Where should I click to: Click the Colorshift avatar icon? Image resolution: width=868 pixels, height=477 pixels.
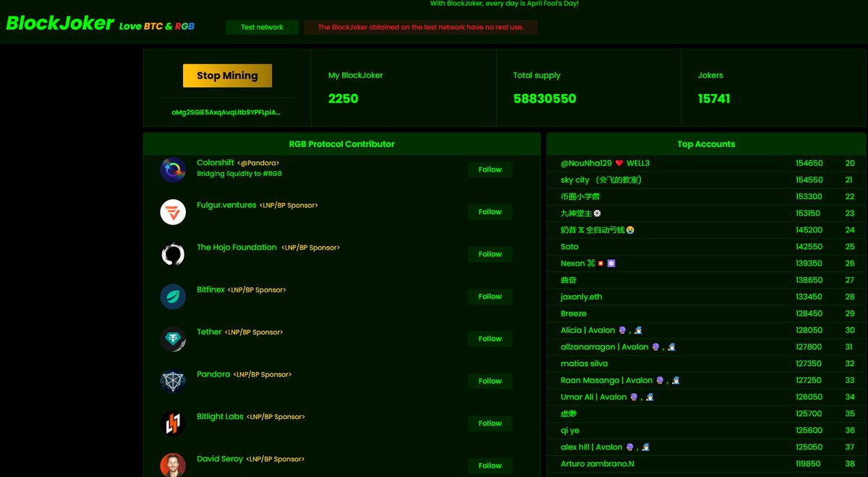pyautogui.click(x=173, y=170)
